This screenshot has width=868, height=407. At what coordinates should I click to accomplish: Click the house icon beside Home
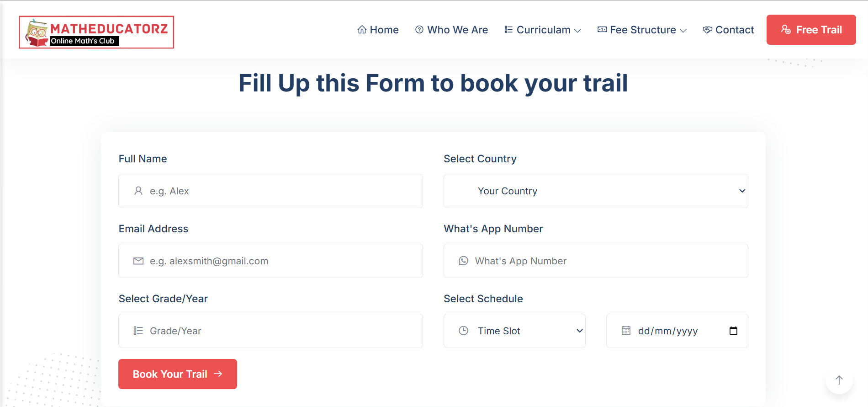(362, 30)
